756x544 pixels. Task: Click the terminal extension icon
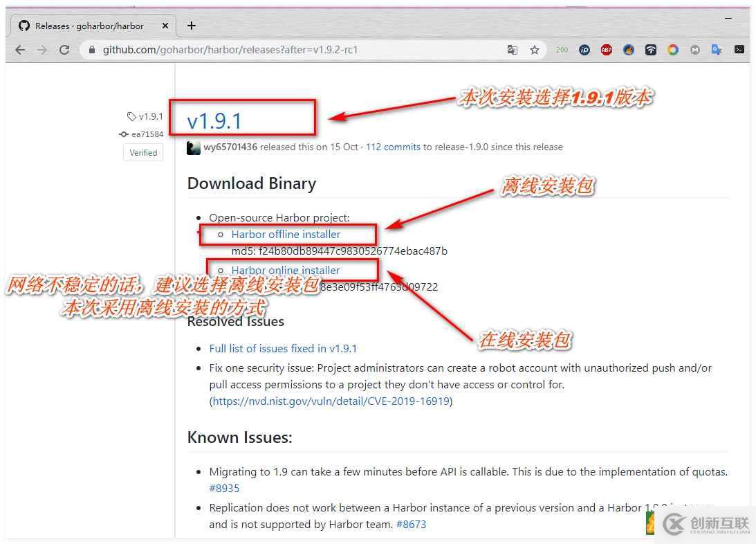coord(739,50)
